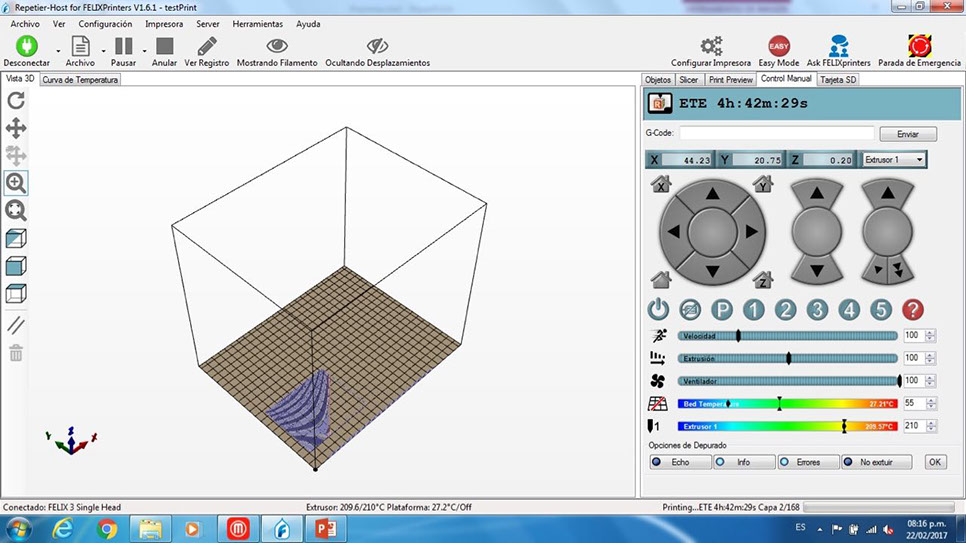
Task: Click the park P button
Action: pyautogui.click(x=722, y=309)
